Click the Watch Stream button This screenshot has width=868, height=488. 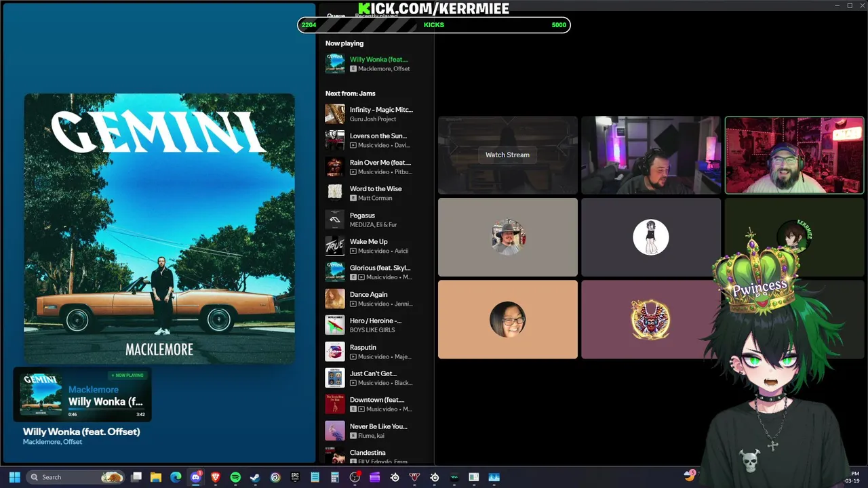pos(507,155)
